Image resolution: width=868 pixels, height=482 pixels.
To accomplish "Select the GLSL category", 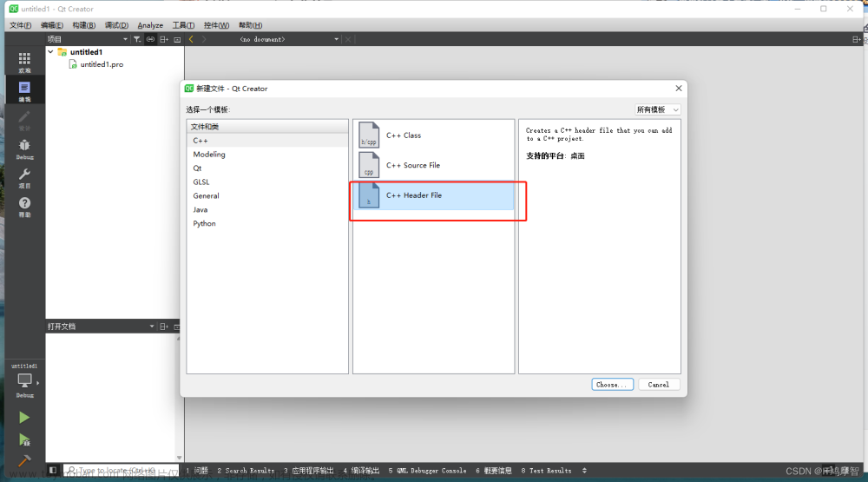I will pyautogui.click(x=267, y=182).
